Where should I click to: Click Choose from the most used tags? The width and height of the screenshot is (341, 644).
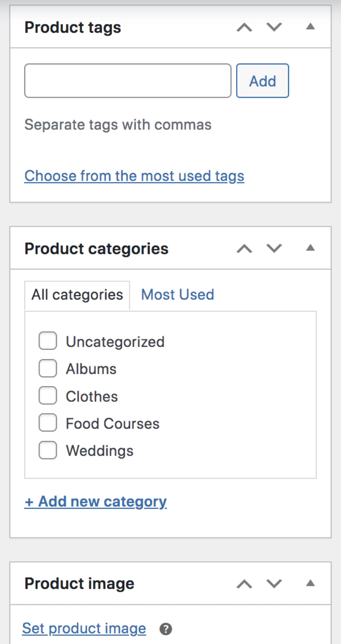[x=134, y=176]
